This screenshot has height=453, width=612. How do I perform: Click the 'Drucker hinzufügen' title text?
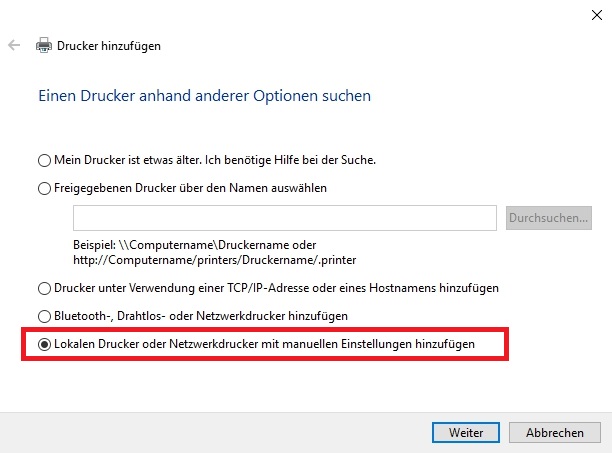click(x=109, y=46)
